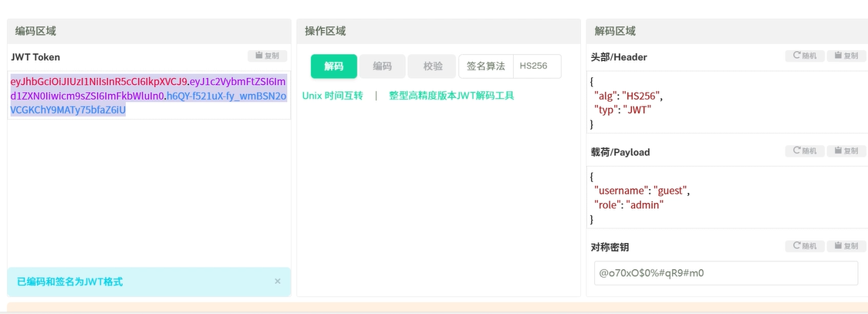868x314 pixels.
Task: Copy the 头部/Header content
Action: [x=846, y=56]
